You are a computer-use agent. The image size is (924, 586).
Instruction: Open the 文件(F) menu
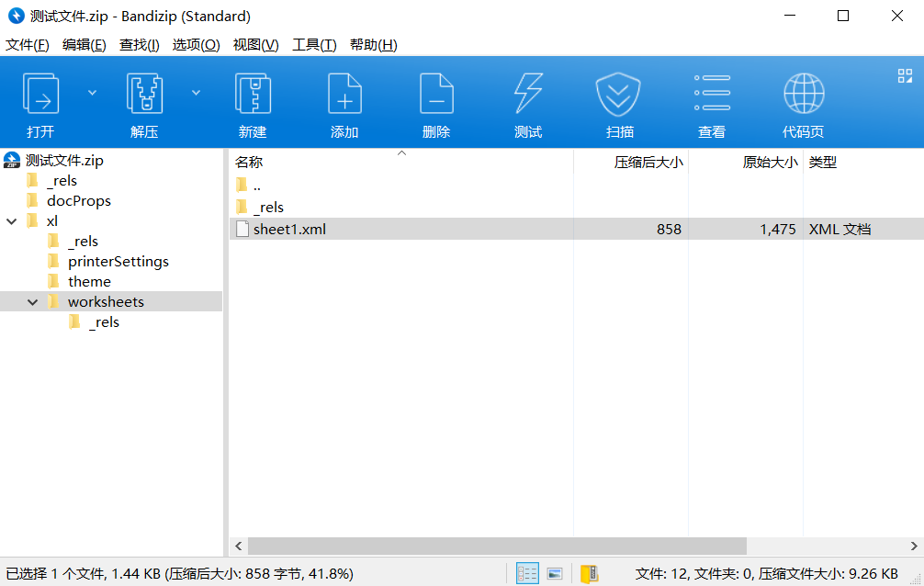(x=28, y=45)
